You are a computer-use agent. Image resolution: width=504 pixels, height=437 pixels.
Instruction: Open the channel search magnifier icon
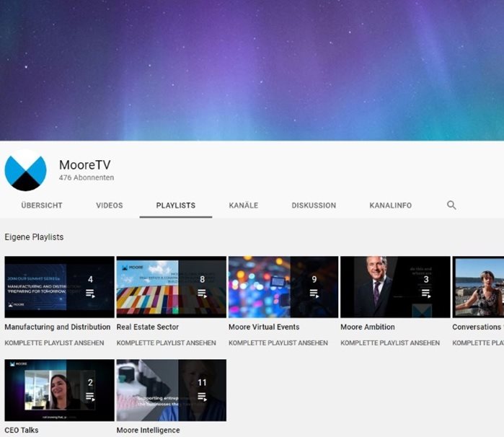451,205
